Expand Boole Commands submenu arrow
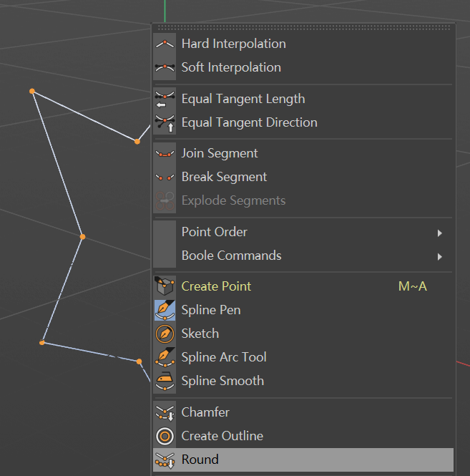Viewport: 470px width, 476px height. click(x=440, y=256)
